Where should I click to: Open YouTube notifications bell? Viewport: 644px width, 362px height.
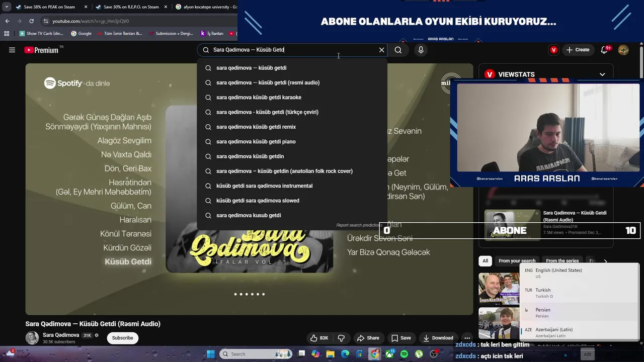[605, 50]
